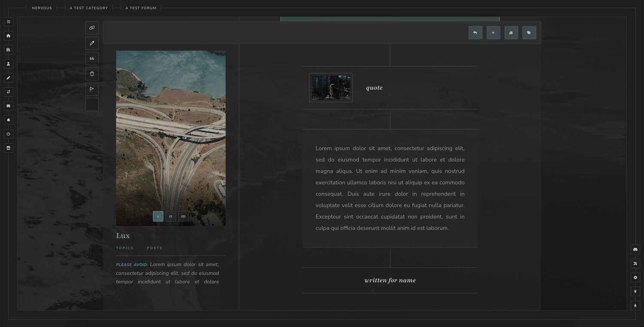Click the power logout icon
This screenshot has height=327, width=644.
pyautogui.click(x=8, y=134)
